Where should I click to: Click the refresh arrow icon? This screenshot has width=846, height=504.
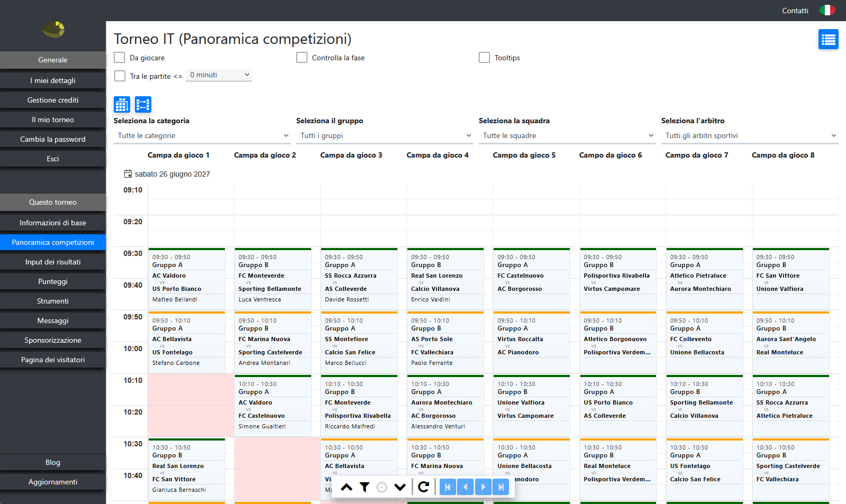[x=423, y=487]
